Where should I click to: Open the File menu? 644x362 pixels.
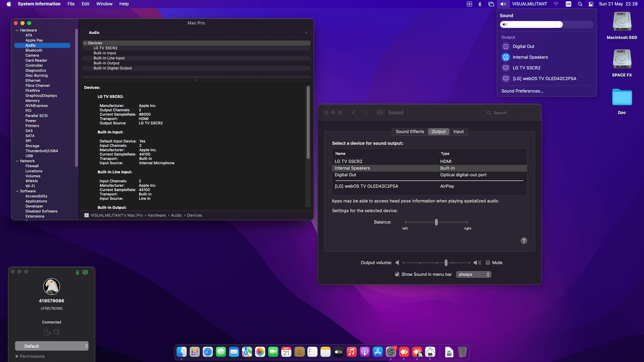[71, 4]
